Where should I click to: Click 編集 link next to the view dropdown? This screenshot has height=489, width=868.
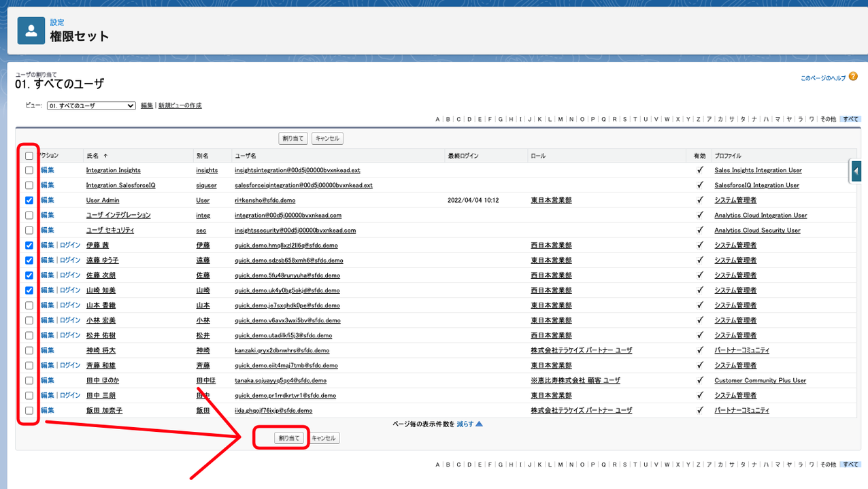[x=147, y=105]
